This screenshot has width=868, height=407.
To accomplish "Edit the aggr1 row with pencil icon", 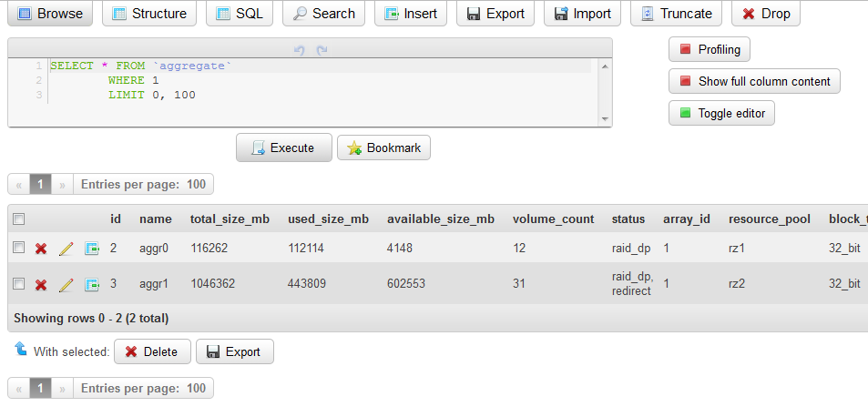I will click(66, 285).
